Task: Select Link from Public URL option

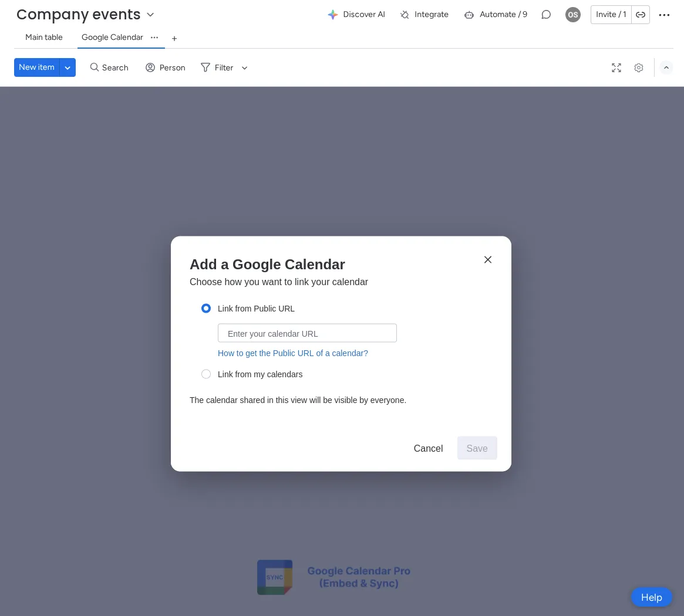Action: tap(206, 308)
